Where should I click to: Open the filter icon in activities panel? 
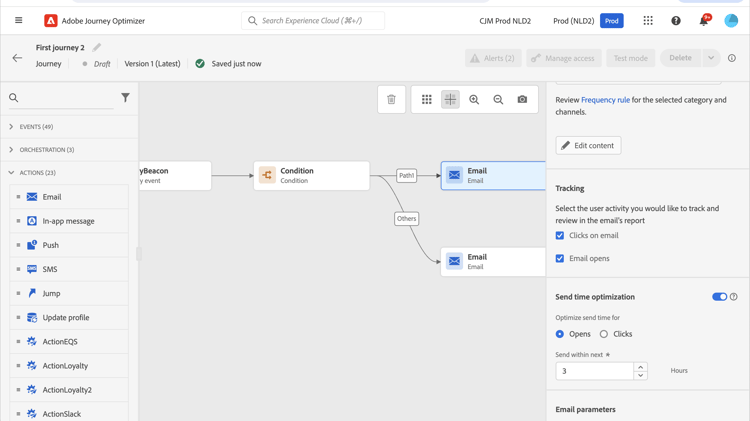[125, 98]
